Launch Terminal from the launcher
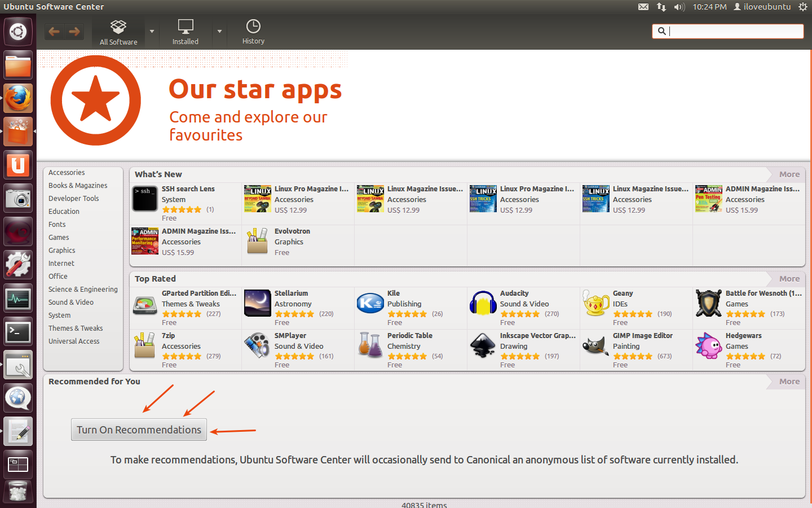 (x=18, y=332)
